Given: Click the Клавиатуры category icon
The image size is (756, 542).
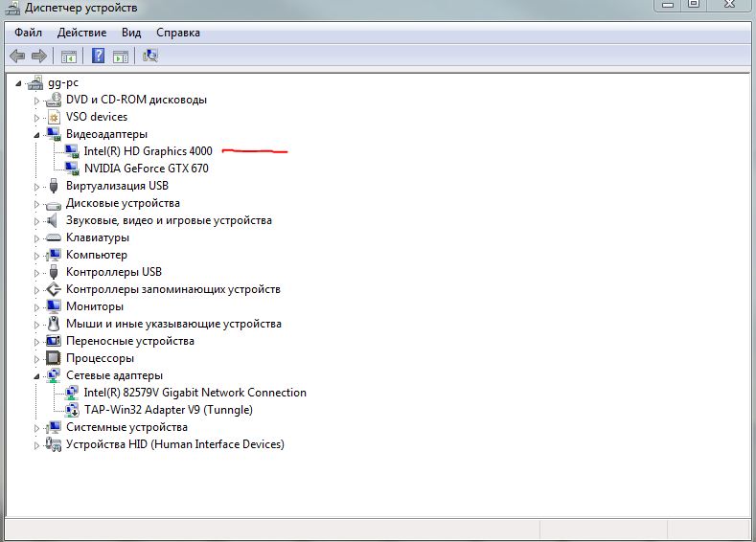Looking at the screenshot, I should pos(54,237).
